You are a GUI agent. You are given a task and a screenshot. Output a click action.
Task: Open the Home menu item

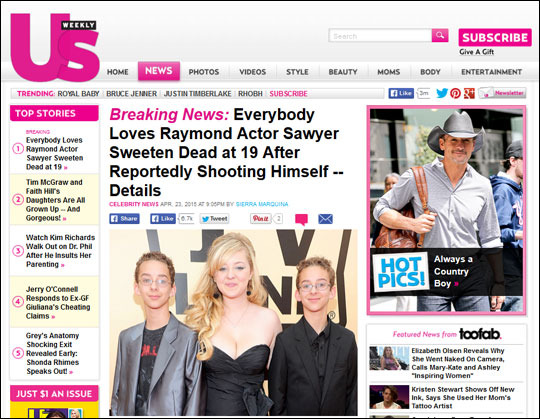coord(117,72)
